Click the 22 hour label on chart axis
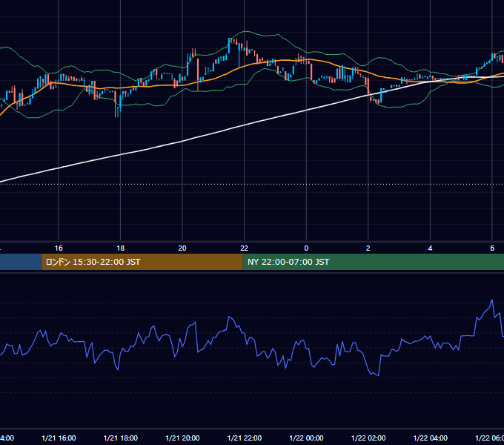The width and height of the screenshot is (504, 445). pyautogui.click(x=245, y=248)
